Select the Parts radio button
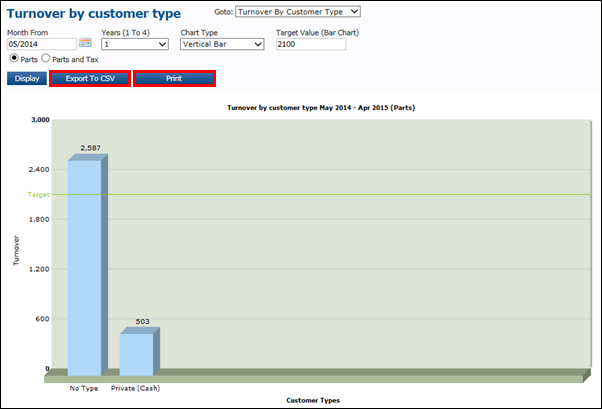The width and height of the screenshot is (602, 409). coord(14,58)
